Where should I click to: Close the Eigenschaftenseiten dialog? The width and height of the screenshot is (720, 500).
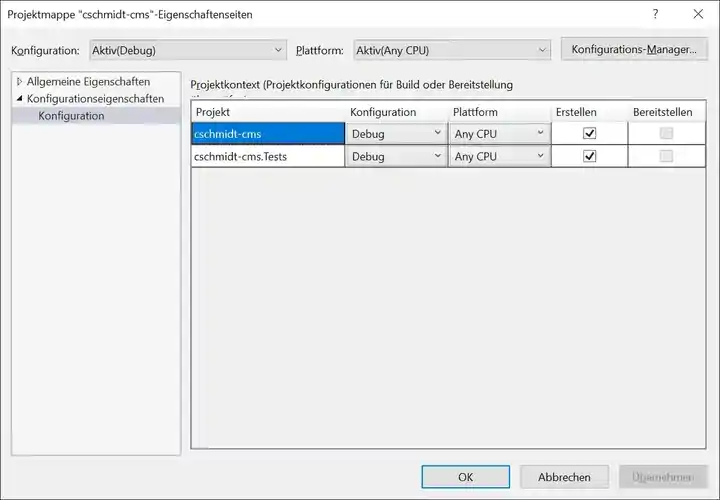(697, 14)
